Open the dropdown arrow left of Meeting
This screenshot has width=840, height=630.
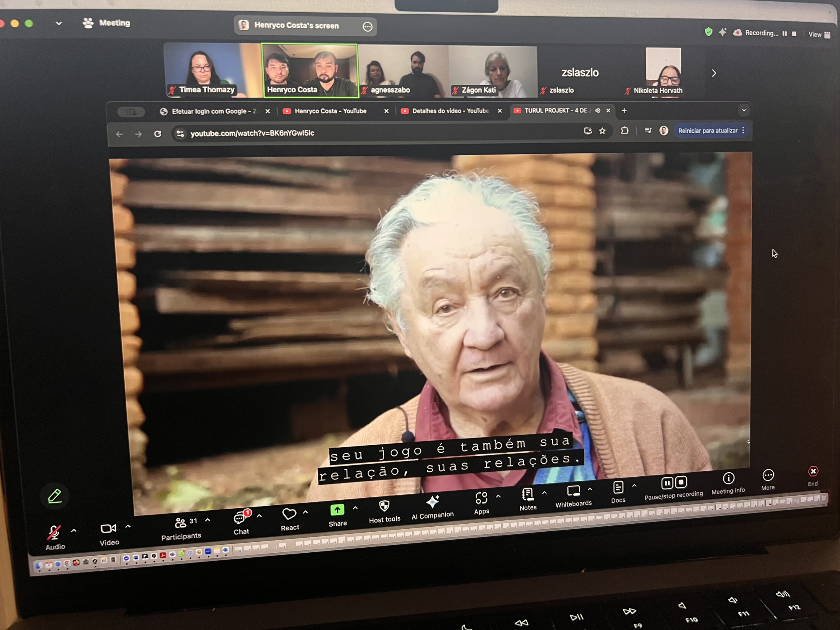point(59,24)
